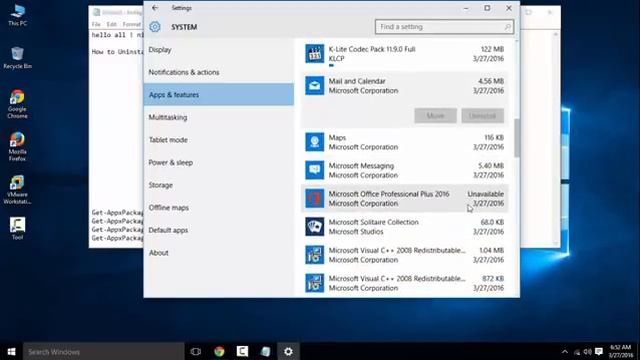640x360 pixels.
Task: Open the Power & sleep section
Action: 219,162
